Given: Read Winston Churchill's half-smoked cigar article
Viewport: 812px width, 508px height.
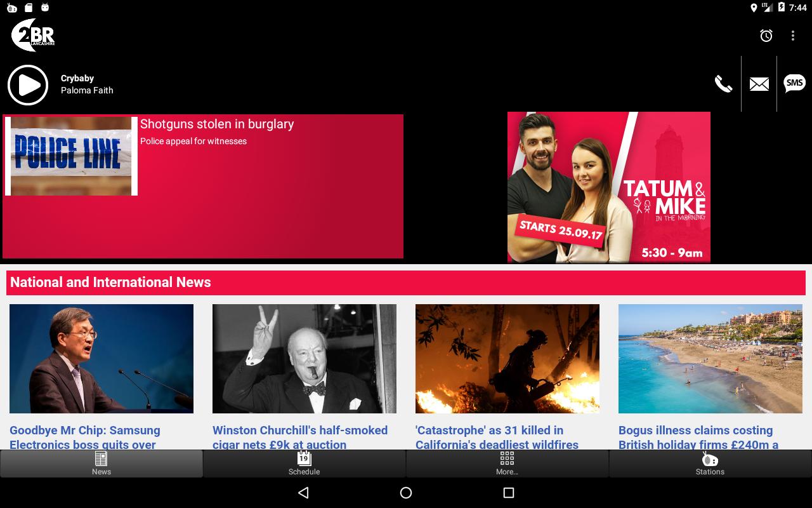Looking at the screenshot, I should click(300, 437).
